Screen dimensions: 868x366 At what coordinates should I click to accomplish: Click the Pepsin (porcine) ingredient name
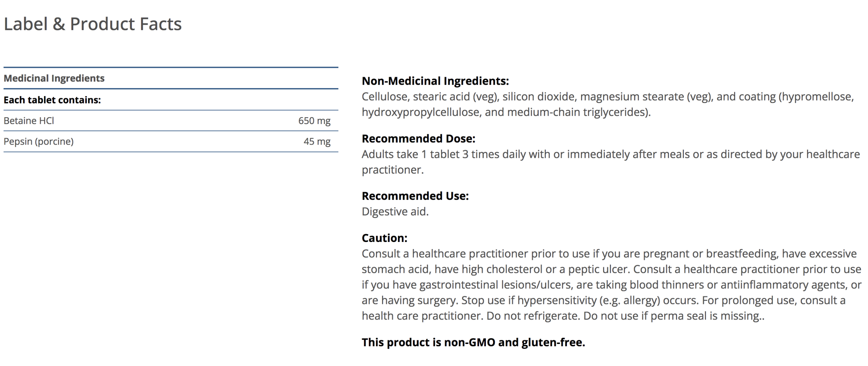coord(39,141)
